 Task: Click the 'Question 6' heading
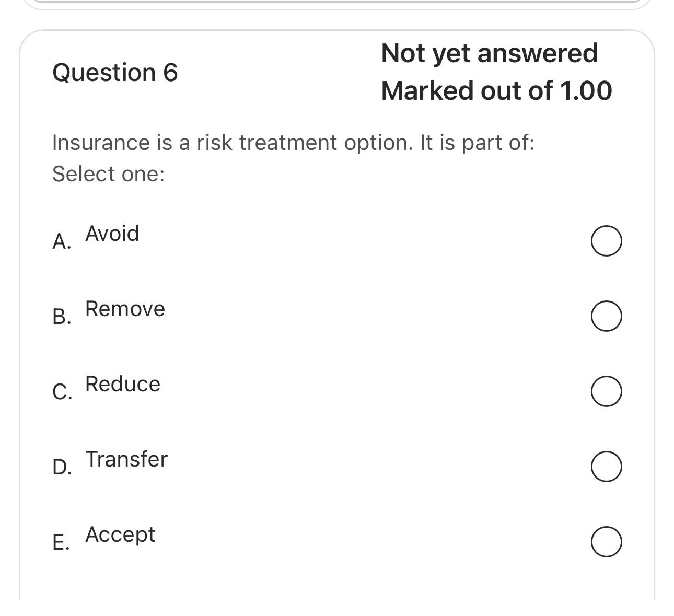tap(115, 72)
